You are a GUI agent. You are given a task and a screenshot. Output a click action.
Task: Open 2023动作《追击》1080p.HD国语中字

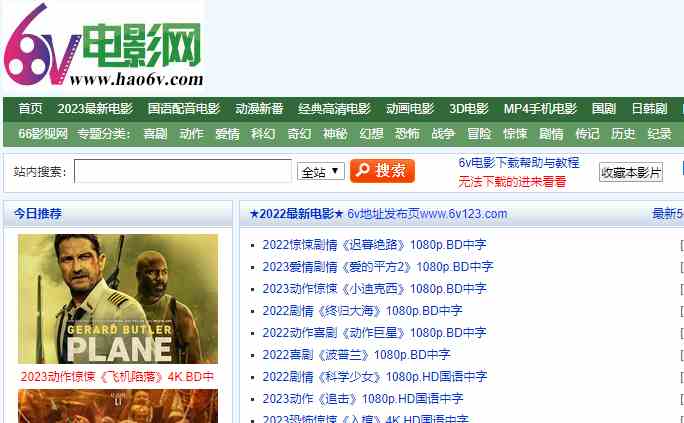[x=363, y=399]
